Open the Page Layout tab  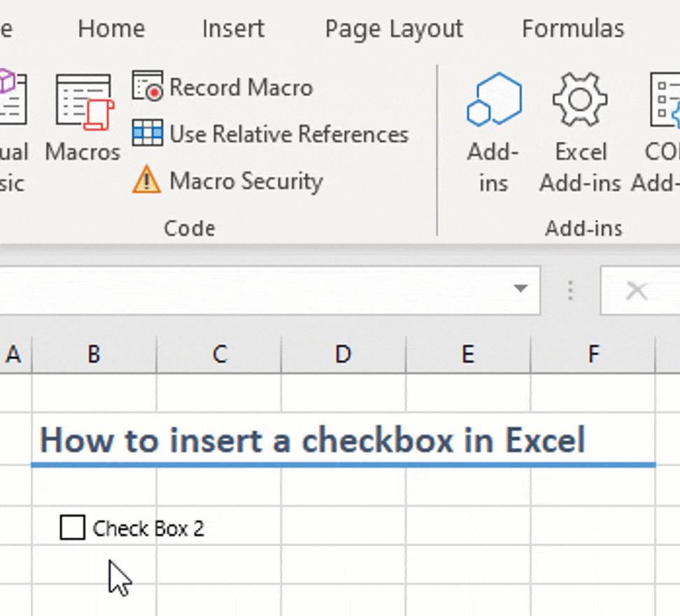tap(393, 28)
